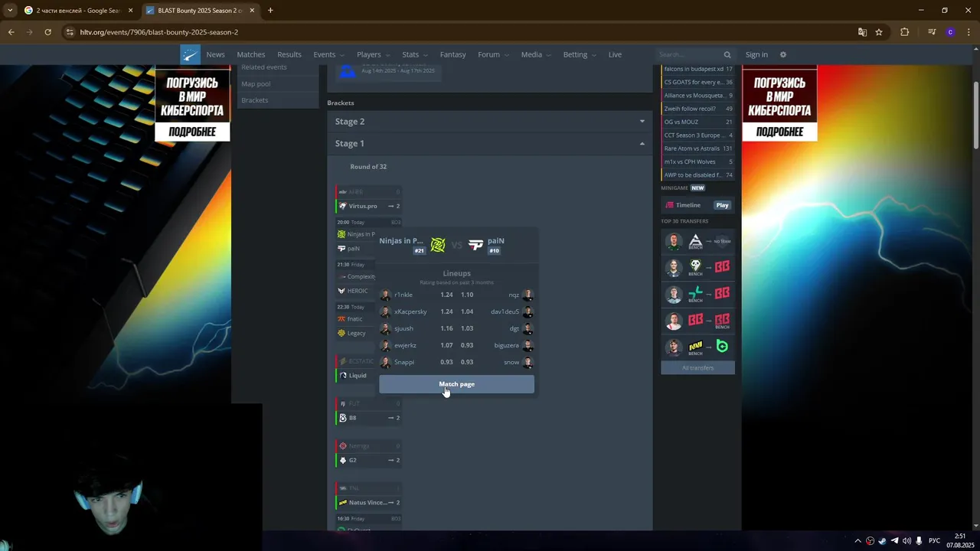
Task: Open the Events dropdown menu
Action: point(328,54)
